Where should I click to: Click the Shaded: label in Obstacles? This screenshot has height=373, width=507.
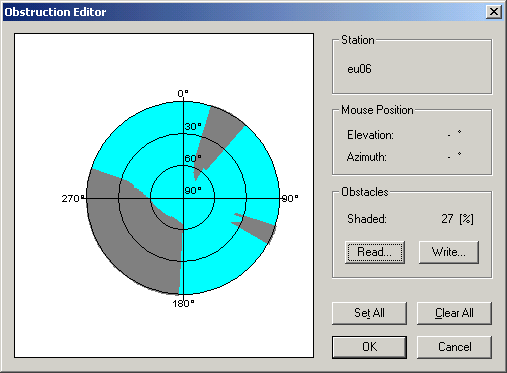coord(367,219)
